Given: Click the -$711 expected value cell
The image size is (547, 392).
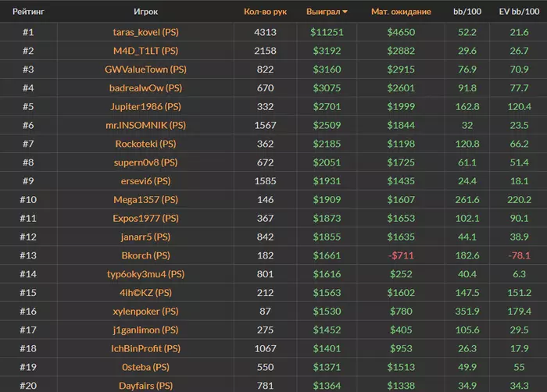Looking at the screenshot, I should coord(401,255).
